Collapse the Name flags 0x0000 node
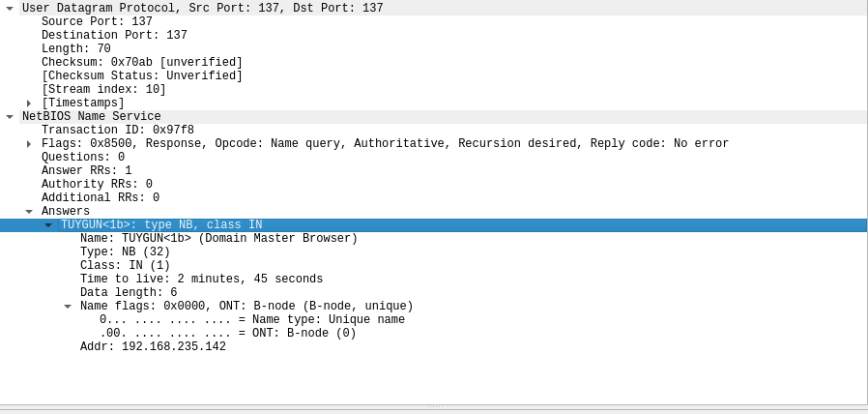This screenshot has width=868, height=414. click(x=68, y=306)
